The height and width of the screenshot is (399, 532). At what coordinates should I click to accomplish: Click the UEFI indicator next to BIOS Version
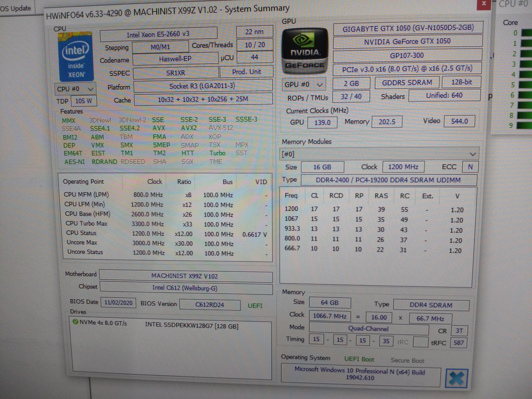pos(255,306)
